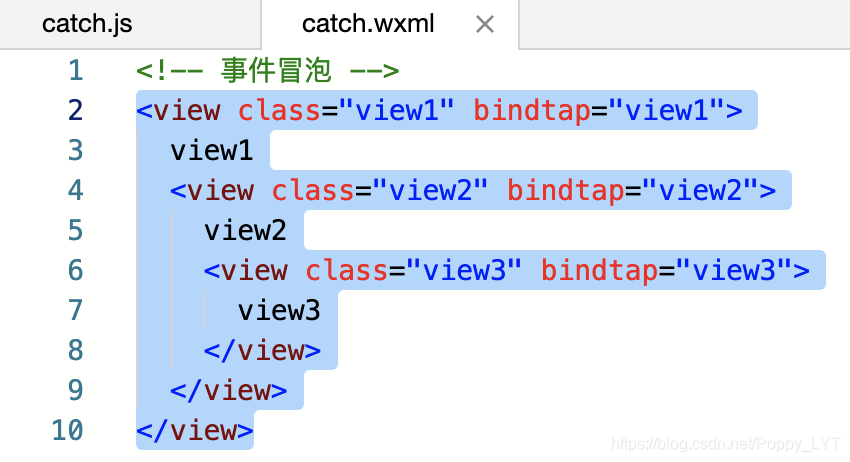The image size is (850, 462).
Task: Click "view3" class value on line 6
Action: (465, 271)
